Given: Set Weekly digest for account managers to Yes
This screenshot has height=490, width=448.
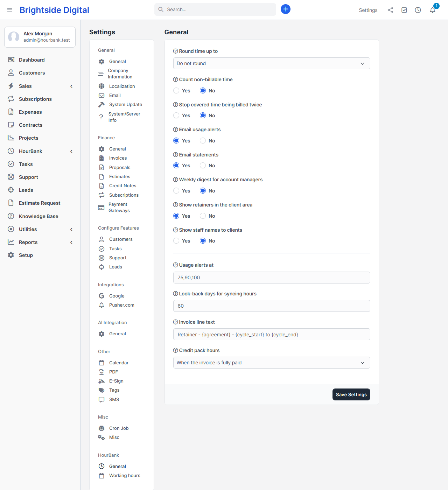Looking at the screenshot, I should click(x=176, y=191).
